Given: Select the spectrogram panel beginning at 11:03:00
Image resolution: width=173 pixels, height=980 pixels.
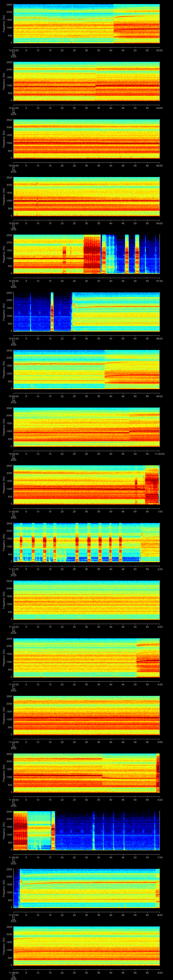Looking at the screenshot, I should point(86,658).
